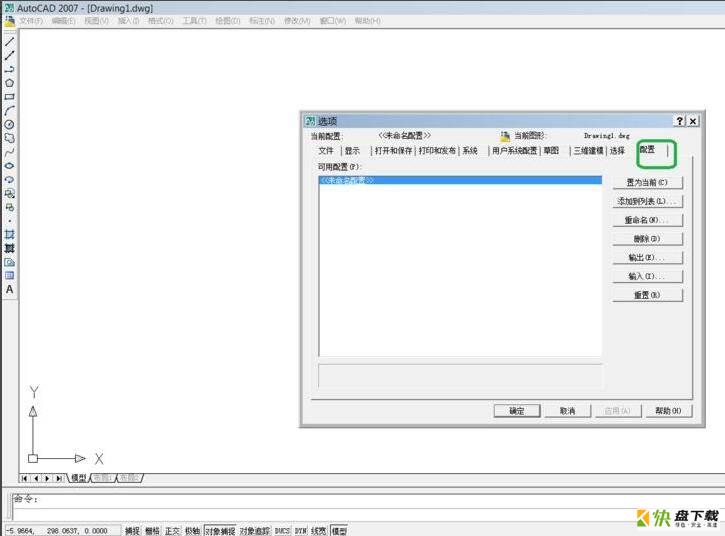This screenshot has width=725, height=536.
Task: Select the Insert Block tool
Action: point(9,193)
